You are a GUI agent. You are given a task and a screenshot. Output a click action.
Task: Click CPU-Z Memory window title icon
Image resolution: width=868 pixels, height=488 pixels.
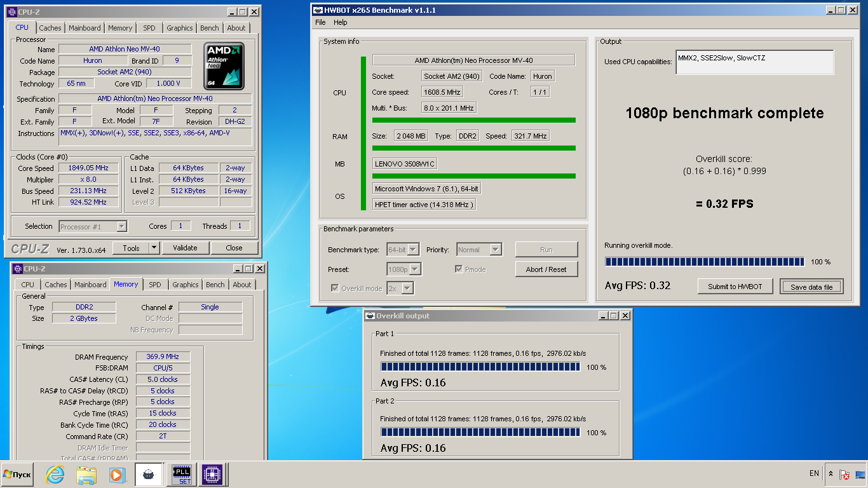18,269
